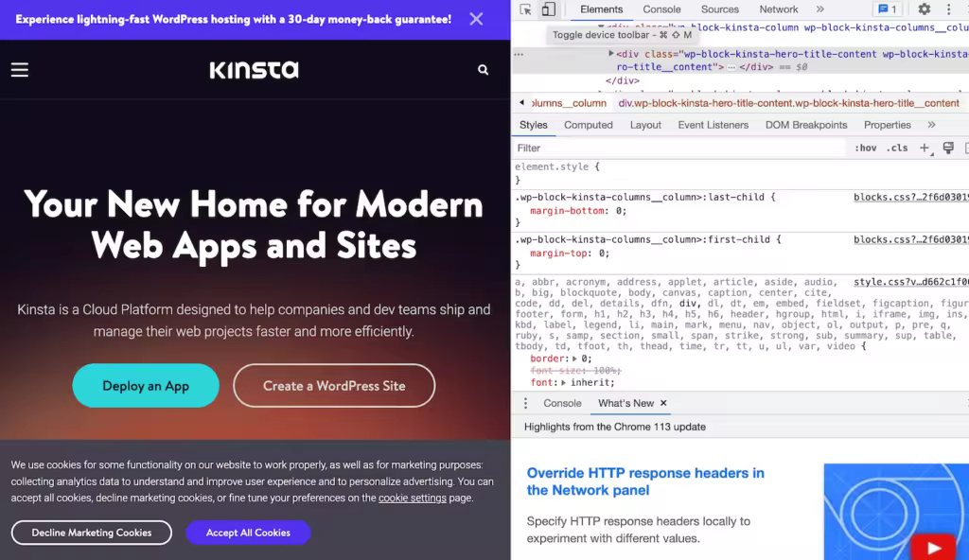Focus the styles Filter field

click(x=679, y=148)
